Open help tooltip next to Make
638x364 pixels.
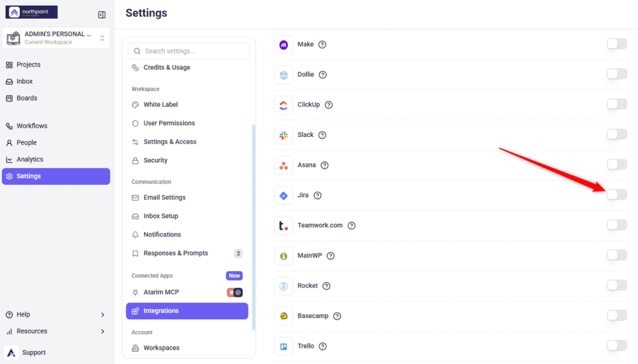coord(322,45)
